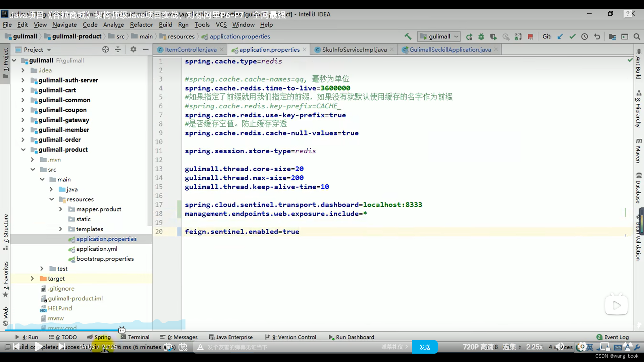The width and height of the screenshot is (644, 362).
Task: Click the application.properties file
Action: coord(106,239)
